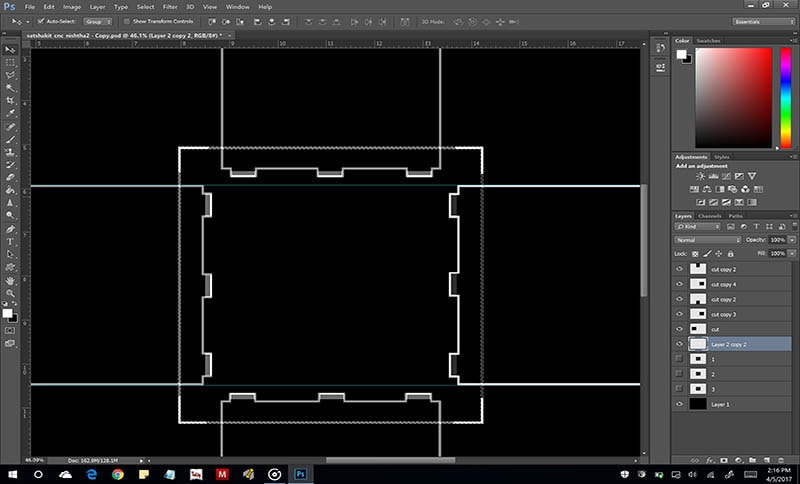
Task: Open the Color panel options menu
Action: (x=793, y=41)
